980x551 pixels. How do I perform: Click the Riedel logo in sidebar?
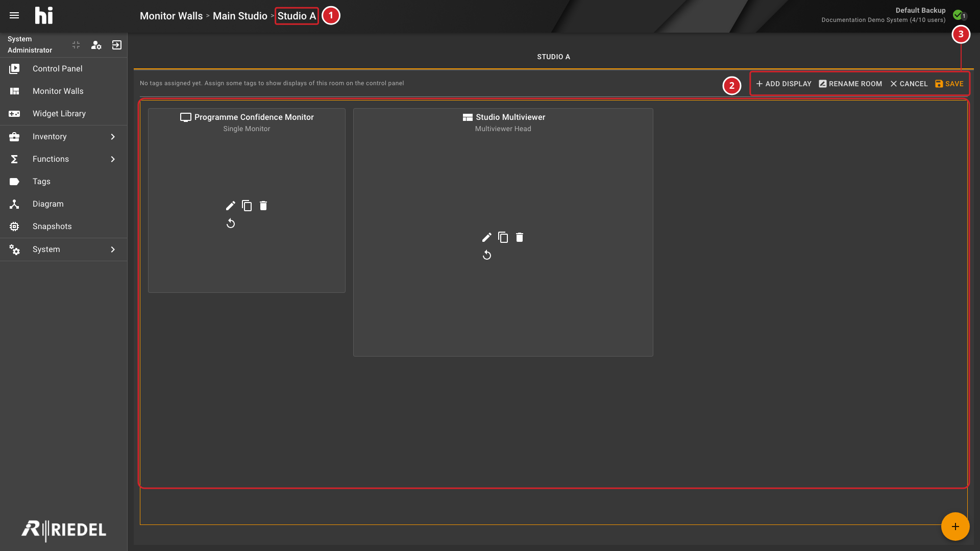tap(64, 530)
